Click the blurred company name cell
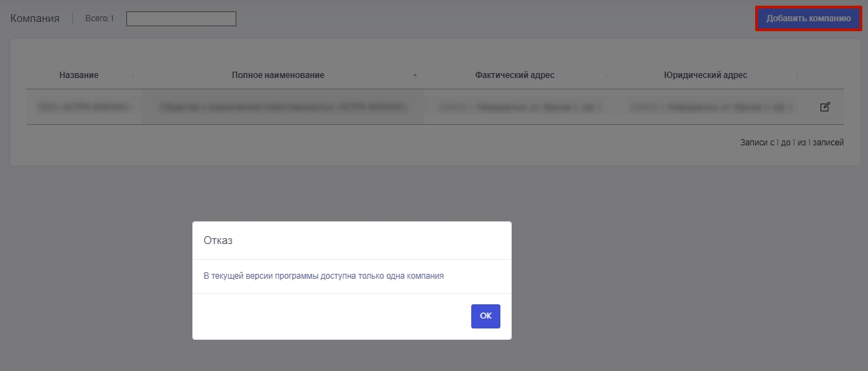868x371 pixels. click(84, 107)
